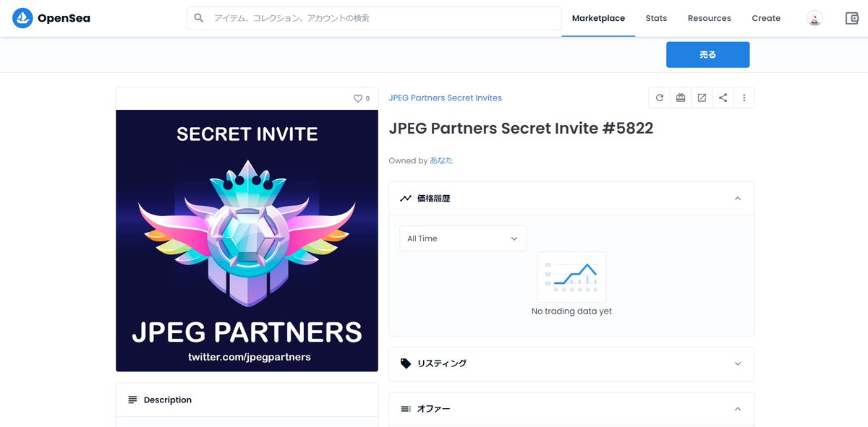Click the 'No trading data yet' text
The height and width of the screenshot is (427, 868).
[571, 311]
